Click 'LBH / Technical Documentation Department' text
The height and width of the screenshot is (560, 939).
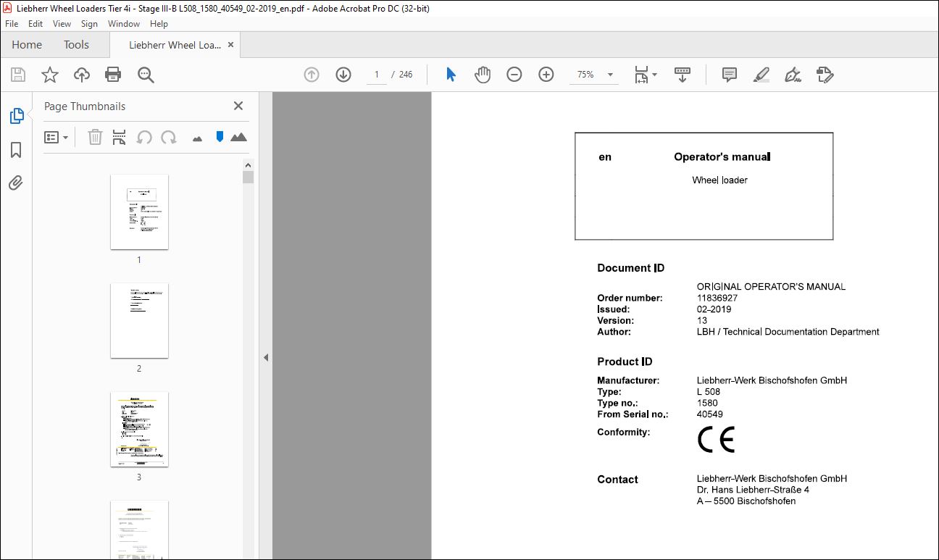coord(788,332)
